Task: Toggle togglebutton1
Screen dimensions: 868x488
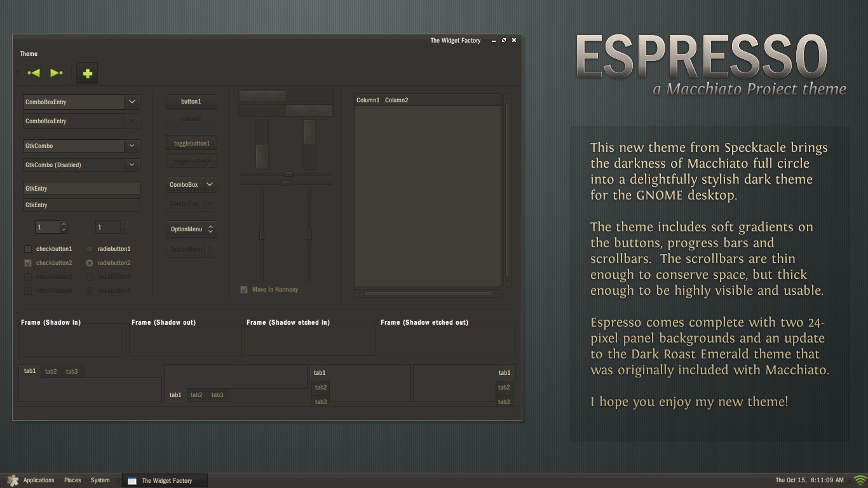Action: pos(191,143)
